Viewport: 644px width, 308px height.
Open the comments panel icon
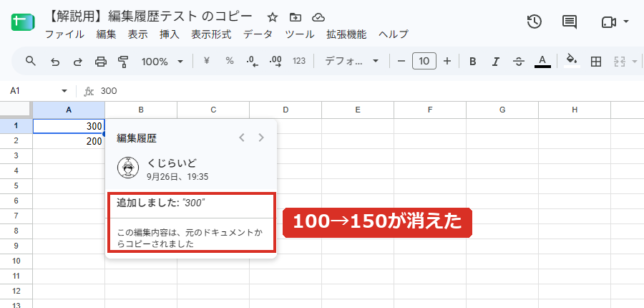[x=570, y=22]
